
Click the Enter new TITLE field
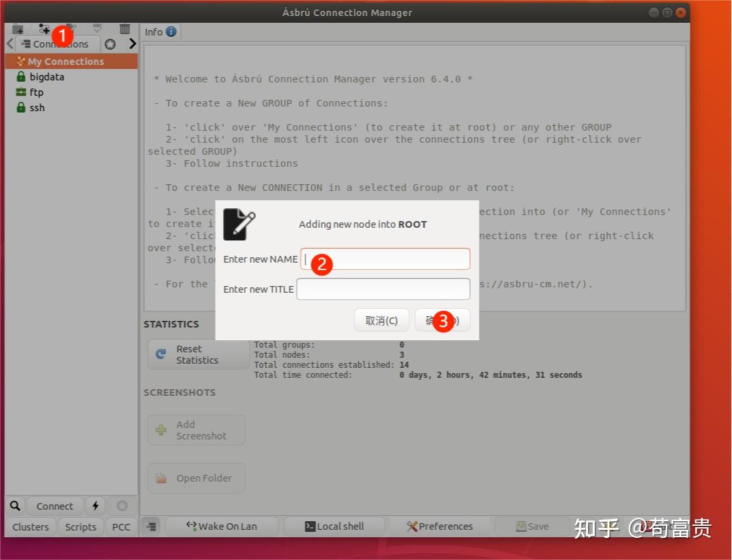(383, 289)
